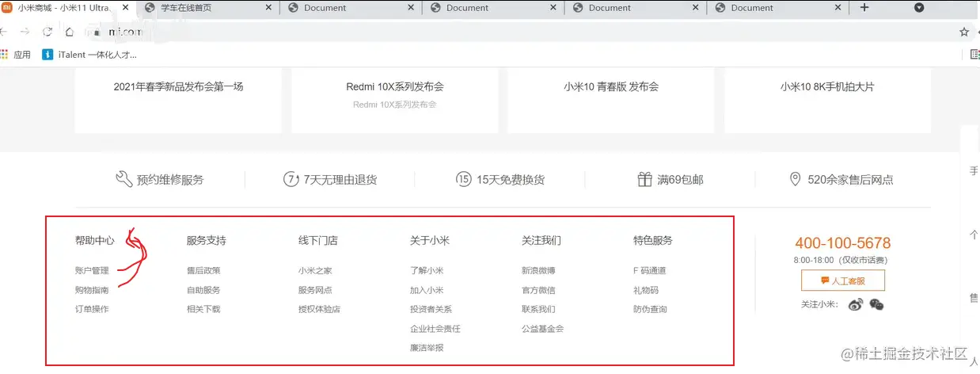
Task: Start a chat with 人工客服 button
Action: 843,280
